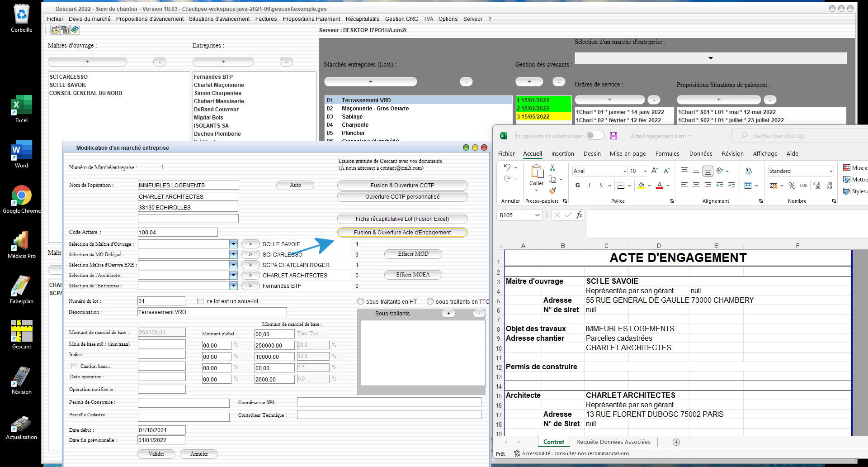The image size is (868, 467).
Task: Open 'Sélection du Maître d'Ouvrage' dropdown
Action: coord(233,244)
